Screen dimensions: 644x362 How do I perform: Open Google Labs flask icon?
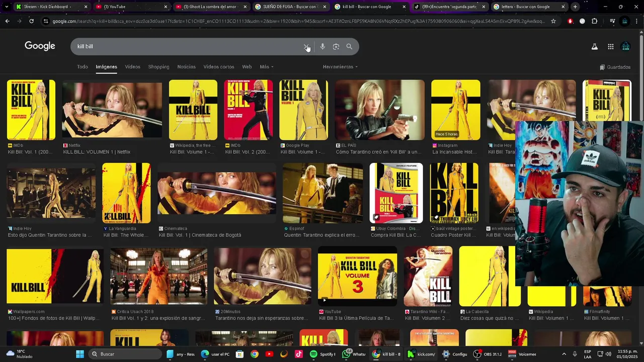(x=594, y=47)
